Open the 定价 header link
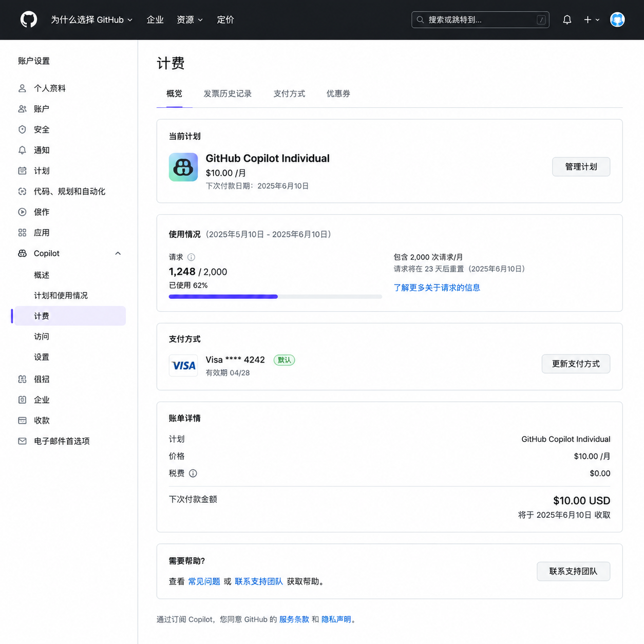Viewport: 644px width, 644px height. point(225,20)
